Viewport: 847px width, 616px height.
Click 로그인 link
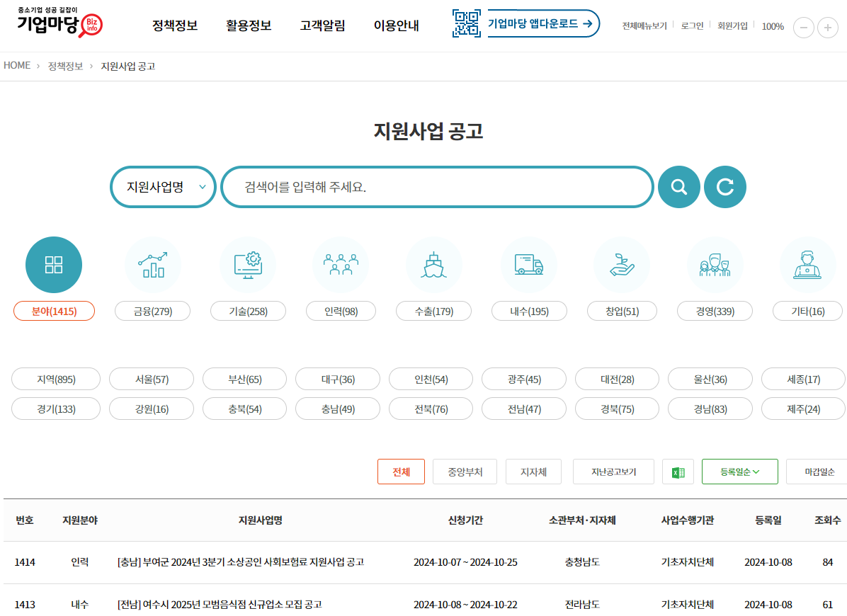pyautogui.click(x=692, y=26)
